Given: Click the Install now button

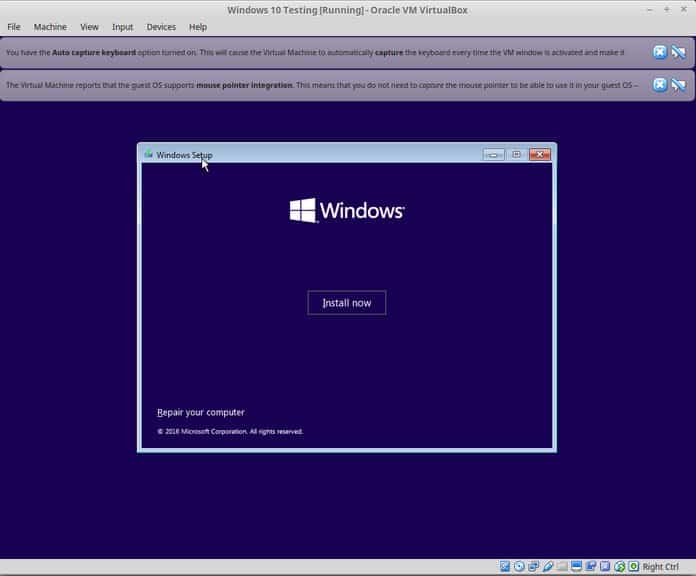Looking at the screenshot, I should [x=347, y=303].
